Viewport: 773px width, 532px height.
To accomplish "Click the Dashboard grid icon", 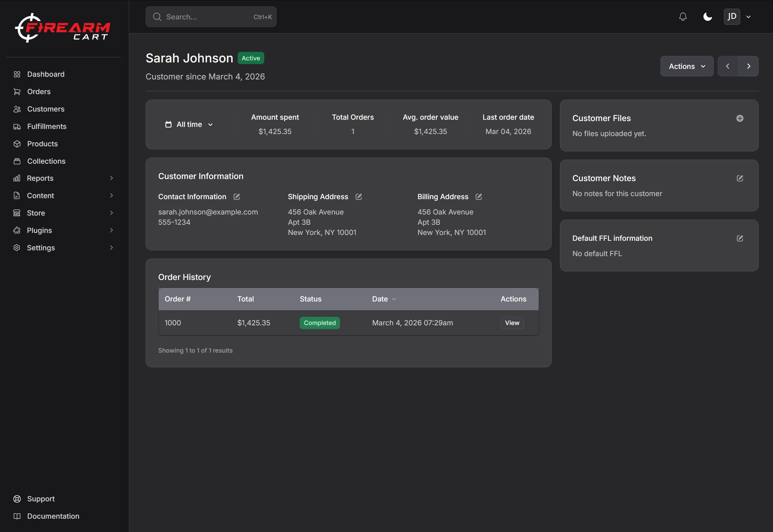I will click(17, 74).
